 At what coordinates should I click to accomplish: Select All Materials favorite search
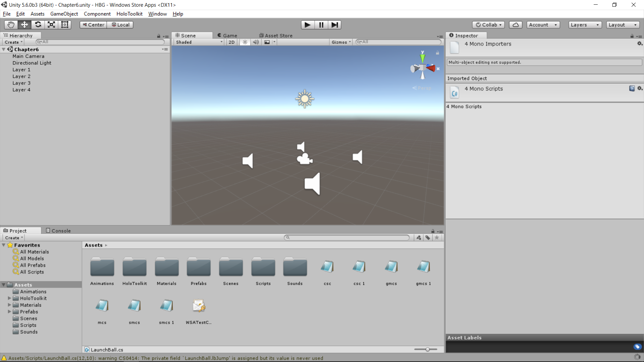[x=35, y=252]
